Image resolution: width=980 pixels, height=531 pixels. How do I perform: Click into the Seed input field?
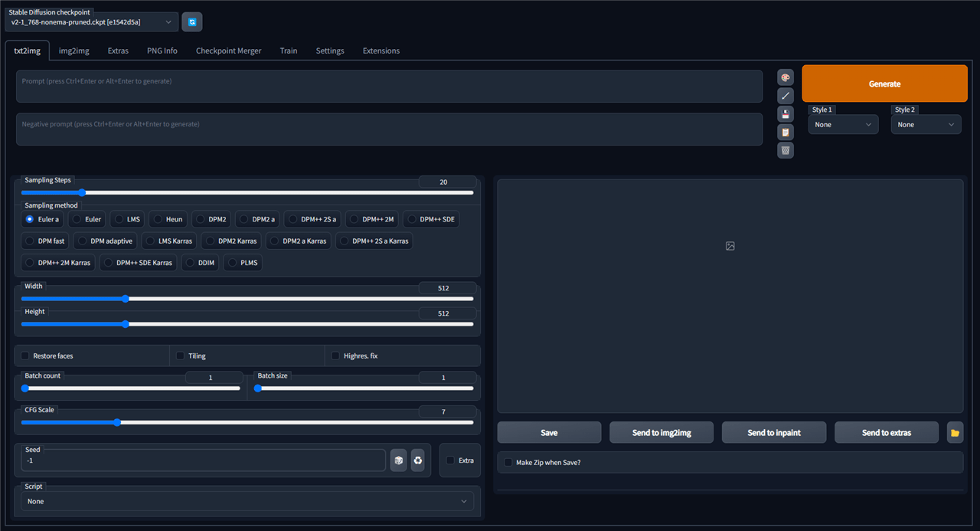click(204, 461)
